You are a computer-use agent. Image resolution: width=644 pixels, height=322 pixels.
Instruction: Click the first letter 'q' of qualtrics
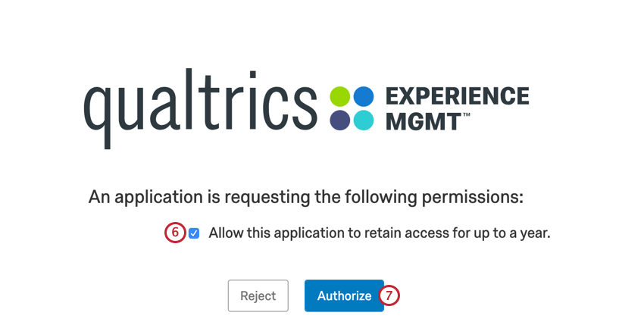pyautogui.click(x=97, y=117)
